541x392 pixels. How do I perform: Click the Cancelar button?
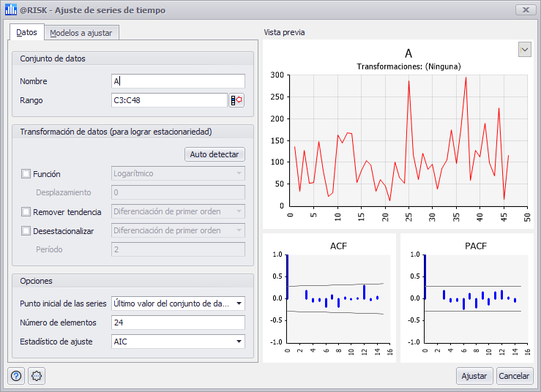pos(514,376)
